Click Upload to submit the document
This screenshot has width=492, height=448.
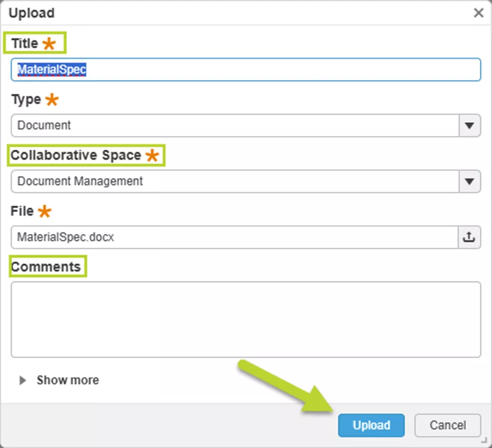click(371, 425)
